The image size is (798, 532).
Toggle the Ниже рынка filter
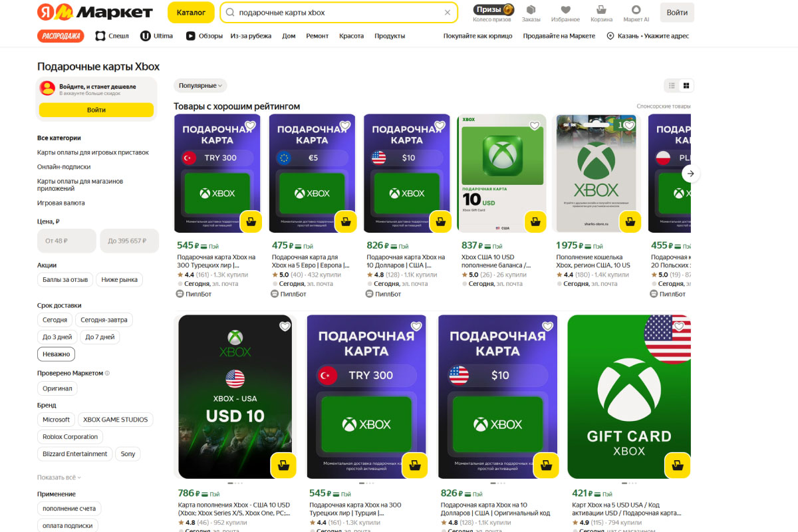(x=120, y=280)
